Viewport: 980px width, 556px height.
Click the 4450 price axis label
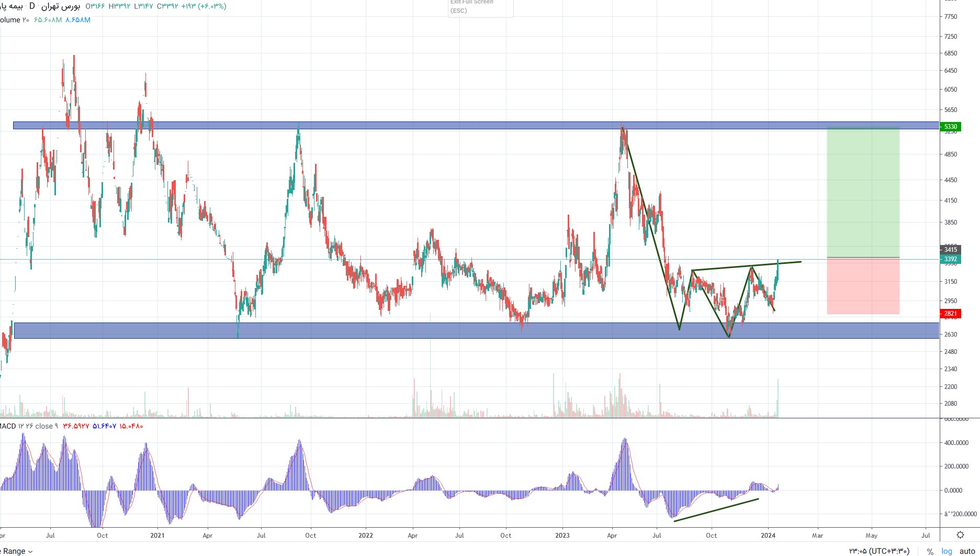tap(951, 180)
